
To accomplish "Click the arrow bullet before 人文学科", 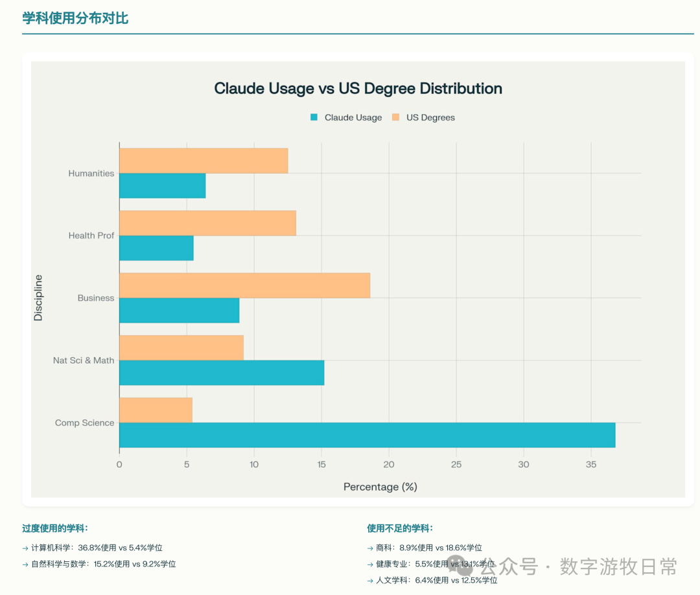I will (x=370, y=580).
